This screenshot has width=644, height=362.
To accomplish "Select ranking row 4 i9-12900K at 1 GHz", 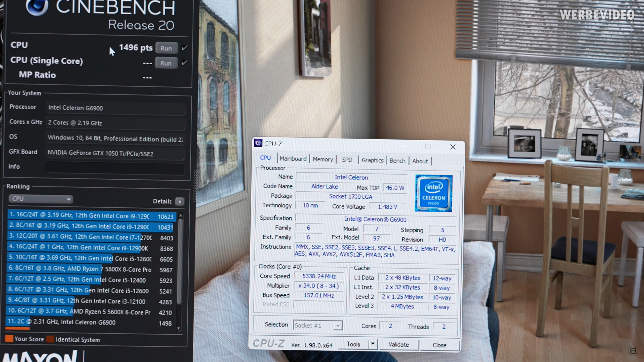I will [x=91, y=248].
